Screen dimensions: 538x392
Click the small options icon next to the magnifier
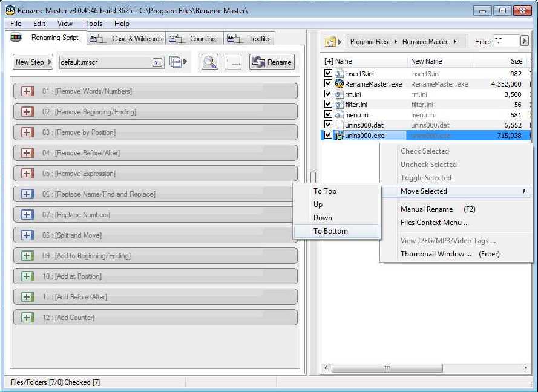(233, 61)
